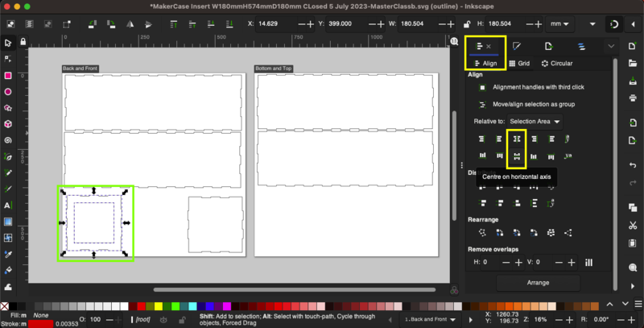Click the Cut scissors icon
This screenshot has height=328, width=644.
click(633, 225)
